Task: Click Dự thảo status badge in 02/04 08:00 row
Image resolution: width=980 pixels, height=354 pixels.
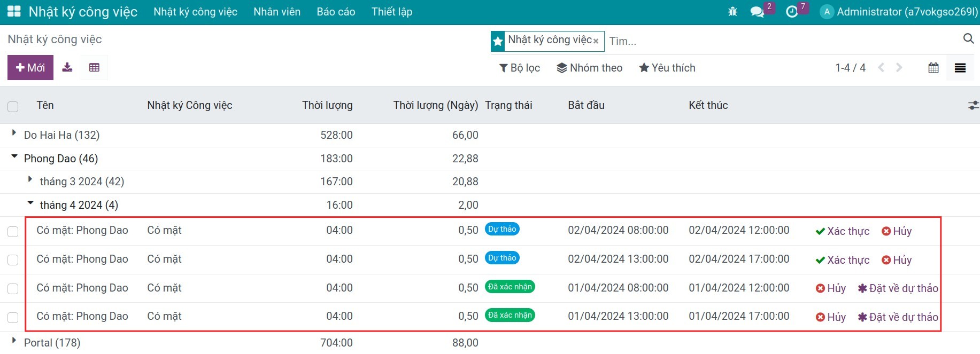Action: pyautogui.click(x=502, y=229)
